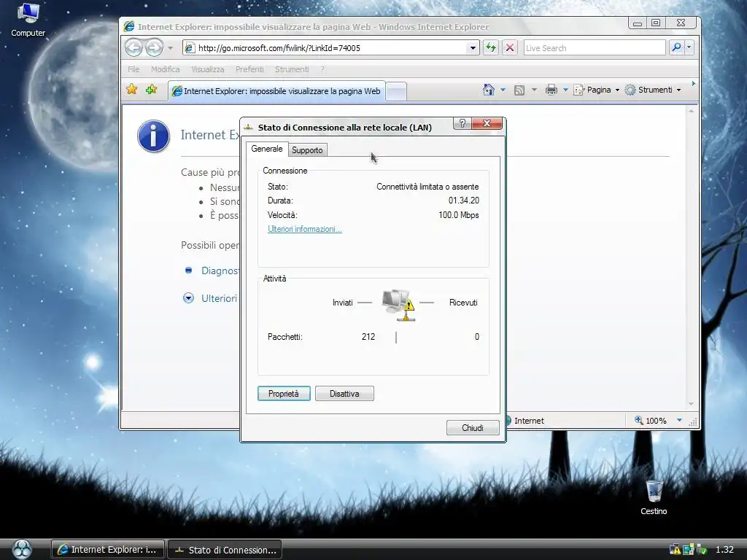Click the RSS feeds icon

tap(519, 90)
